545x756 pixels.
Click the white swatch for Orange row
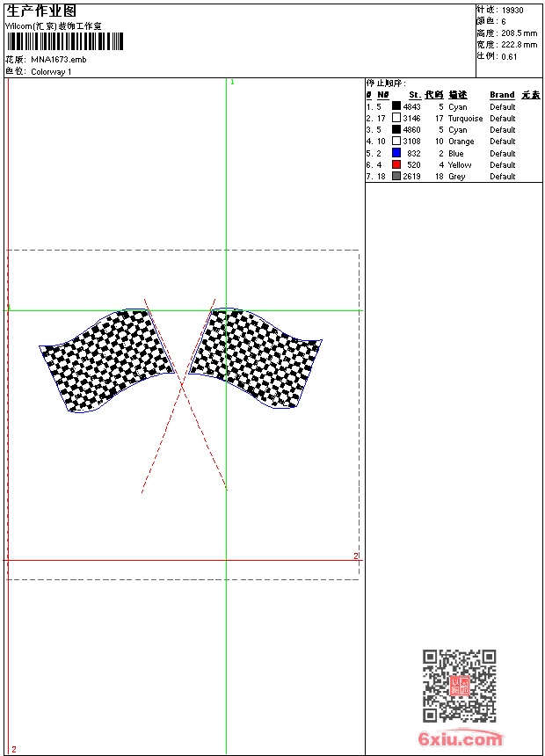[x=396, y=141]
